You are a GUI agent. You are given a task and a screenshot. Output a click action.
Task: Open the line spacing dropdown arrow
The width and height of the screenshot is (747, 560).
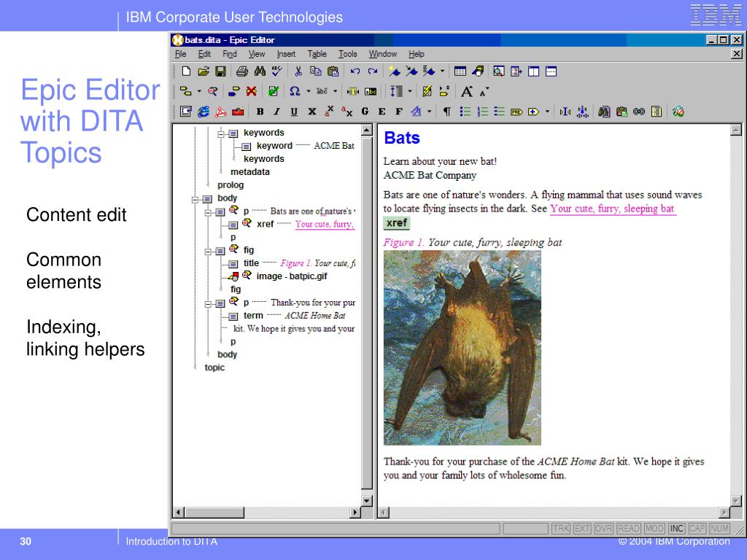click(410, 91)
